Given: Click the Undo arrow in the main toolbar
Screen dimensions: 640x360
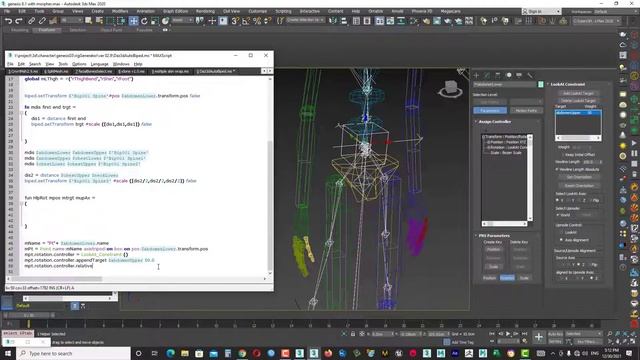Looking at the screenshot, I should 9,20.
